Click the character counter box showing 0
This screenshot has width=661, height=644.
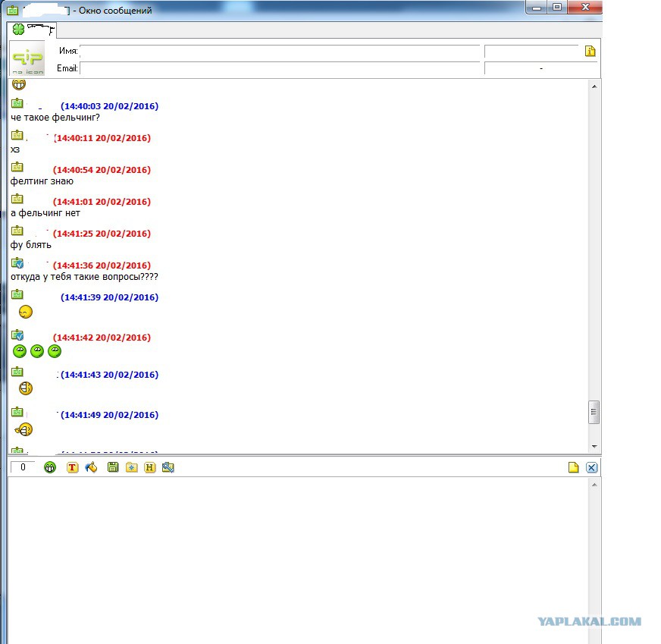pos(23,467)
